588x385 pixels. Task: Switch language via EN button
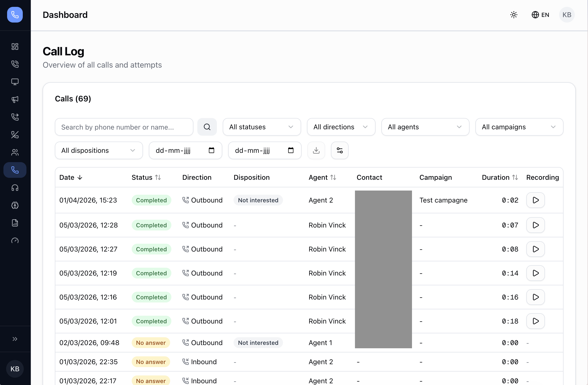pyautogui.click(x=540, y=15)
